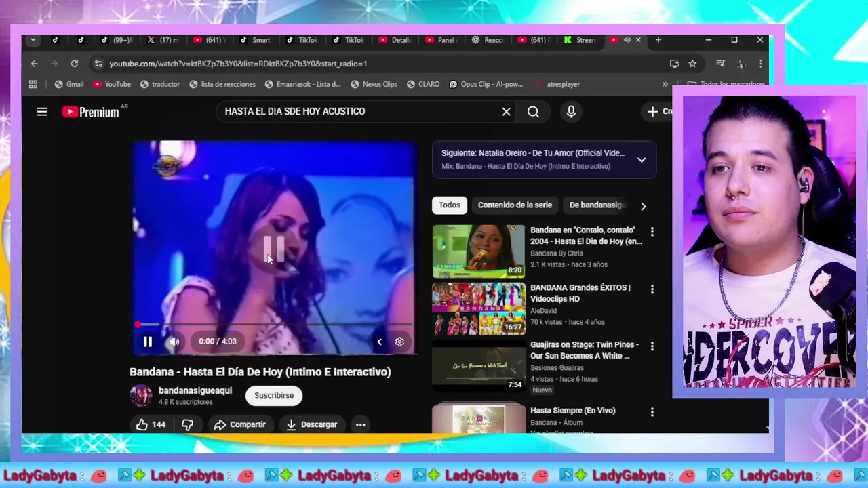
Task: View site information icon in address bar
Action: [x=98, y=64]
